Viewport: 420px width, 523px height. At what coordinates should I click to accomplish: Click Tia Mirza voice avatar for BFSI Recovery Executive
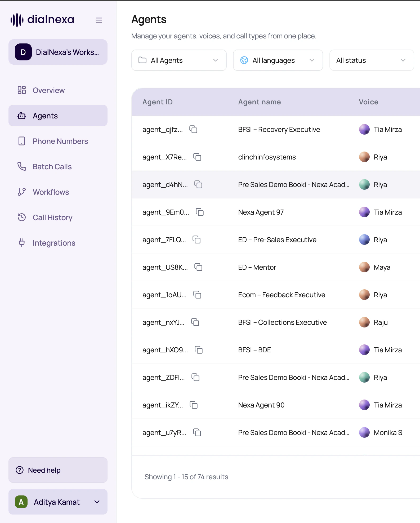[364, 130]
